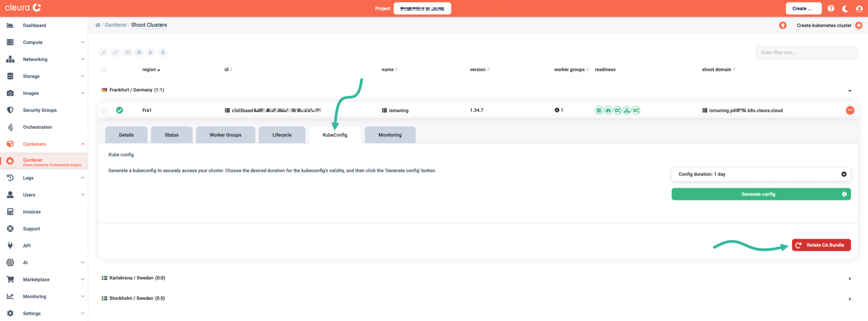868x321 pixels.
Task: Click the Logs history icon in sidebar
Action: coord(10,178)
